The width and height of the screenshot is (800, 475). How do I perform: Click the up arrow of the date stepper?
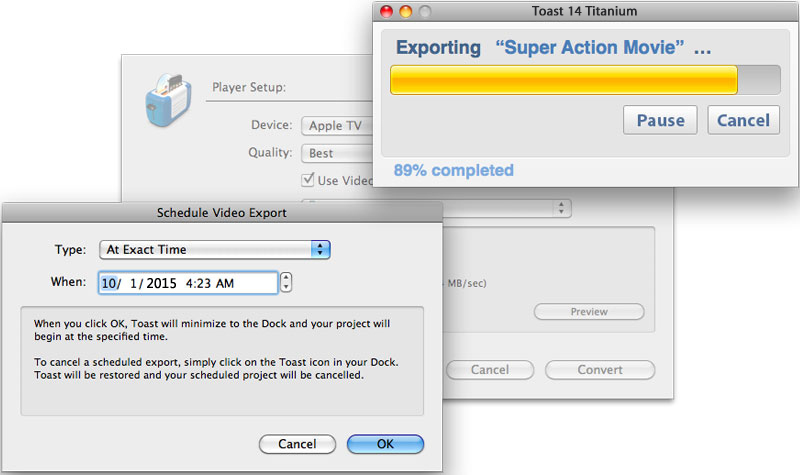[x=287, y=278]
